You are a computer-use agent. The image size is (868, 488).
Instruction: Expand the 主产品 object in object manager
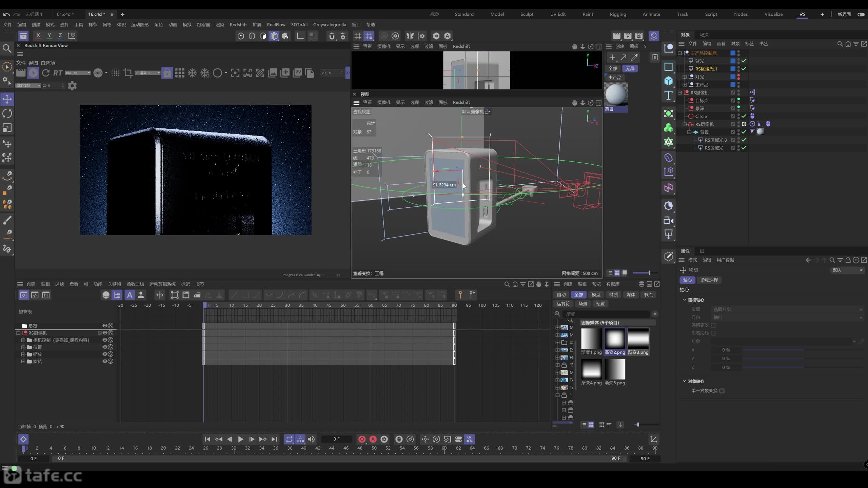coord(684,85)
